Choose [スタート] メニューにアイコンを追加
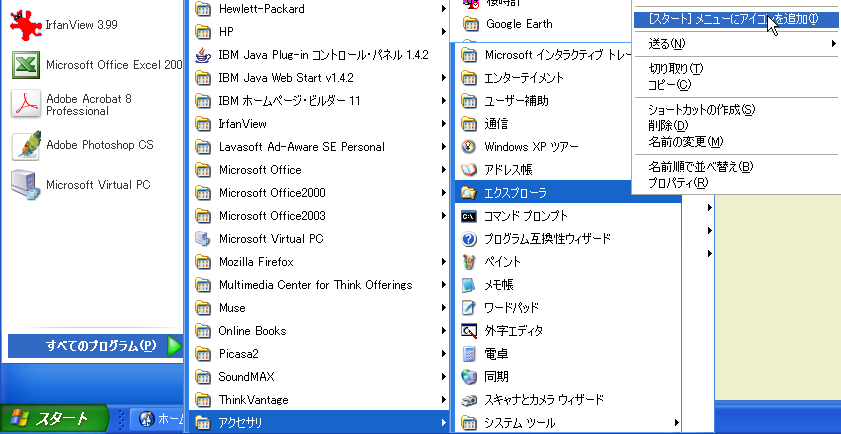This screenshot has height=434, width=841. [736, 19]
